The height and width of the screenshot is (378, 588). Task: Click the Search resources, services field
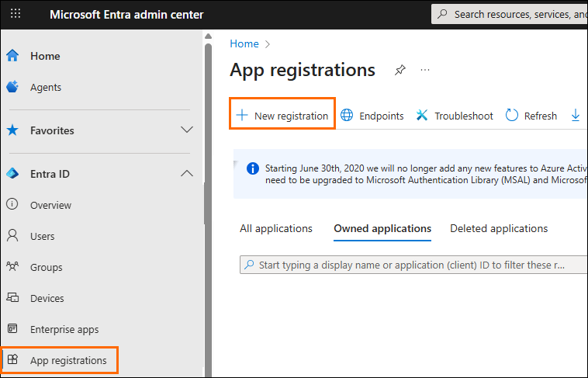(x=509, y=14)
